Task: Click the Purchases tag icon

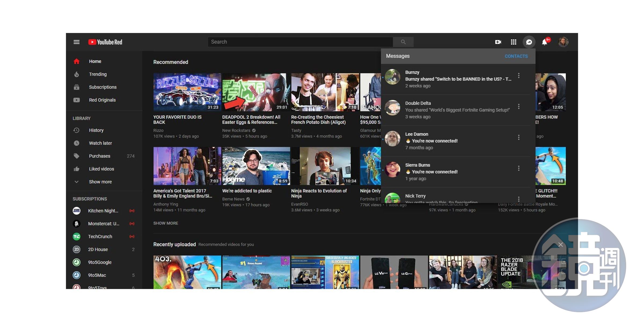Action: point(76,156)
